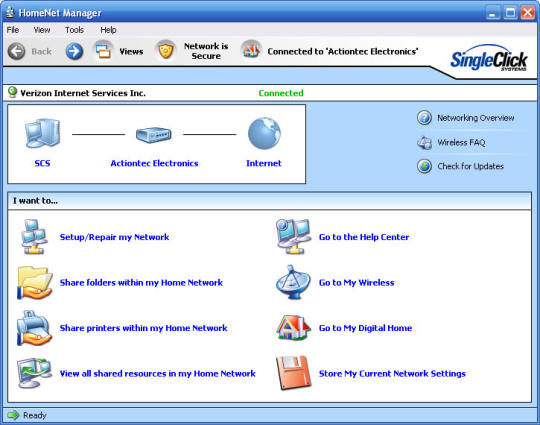Image resolution: width=540 pixels, height=425 pixels.
Task: Open Share printers within my Home Network
Action: 143,328
